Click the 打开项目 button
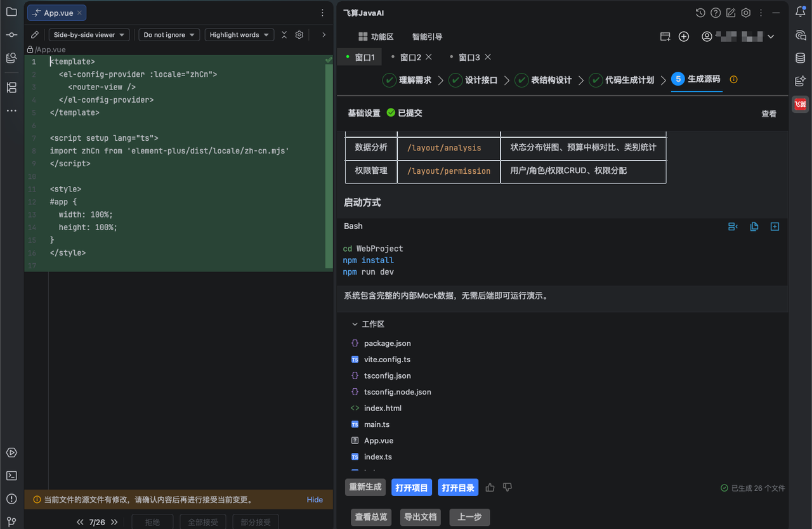The height and width of the screenshot is (529, 812). click(412, 487)
